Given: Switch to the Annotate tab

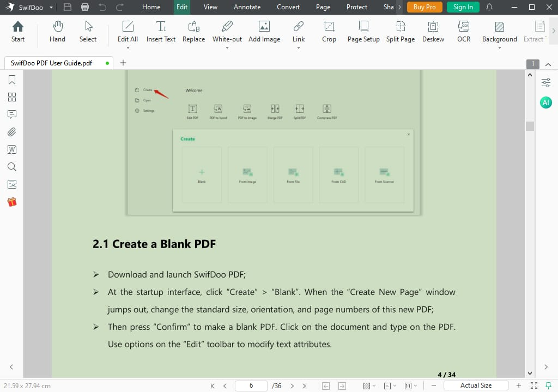Looking at the screenshot, I should point(247,7).
